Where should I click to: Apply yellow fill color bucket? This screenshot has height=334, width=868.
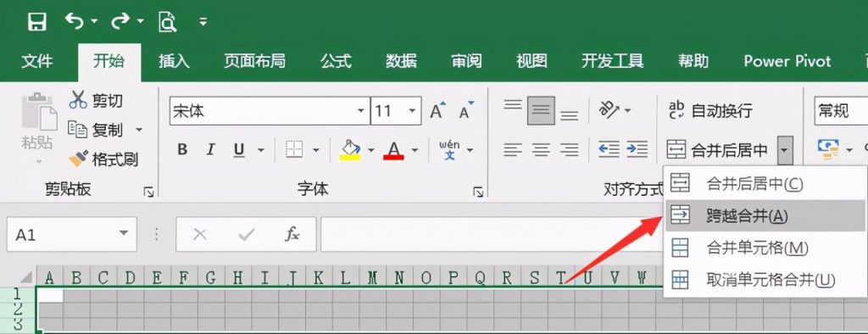[x=349, y=149]
